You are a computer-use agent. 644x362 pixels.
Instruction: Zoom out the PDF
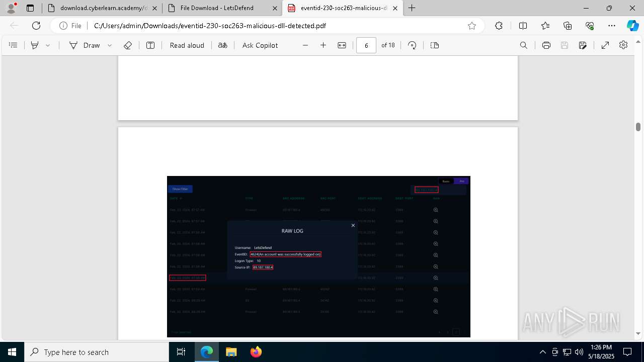pyautogui.click(x=305, y=45)
